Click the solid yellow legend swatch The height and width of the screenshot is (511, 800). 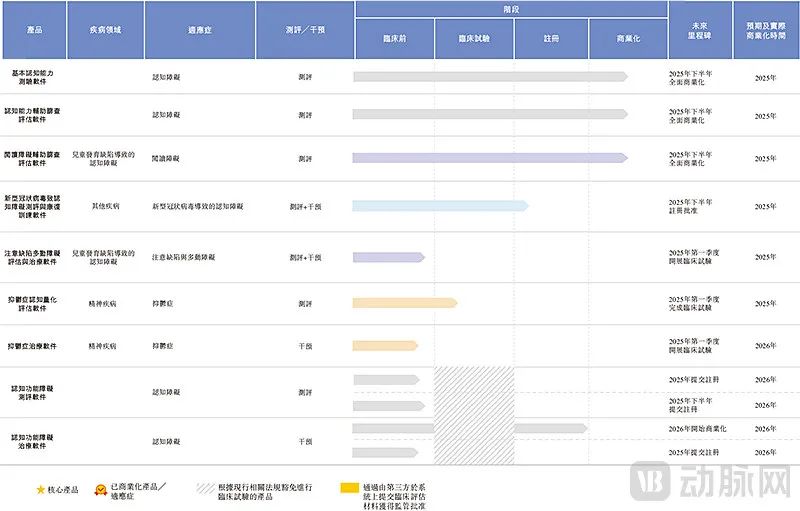349,489
